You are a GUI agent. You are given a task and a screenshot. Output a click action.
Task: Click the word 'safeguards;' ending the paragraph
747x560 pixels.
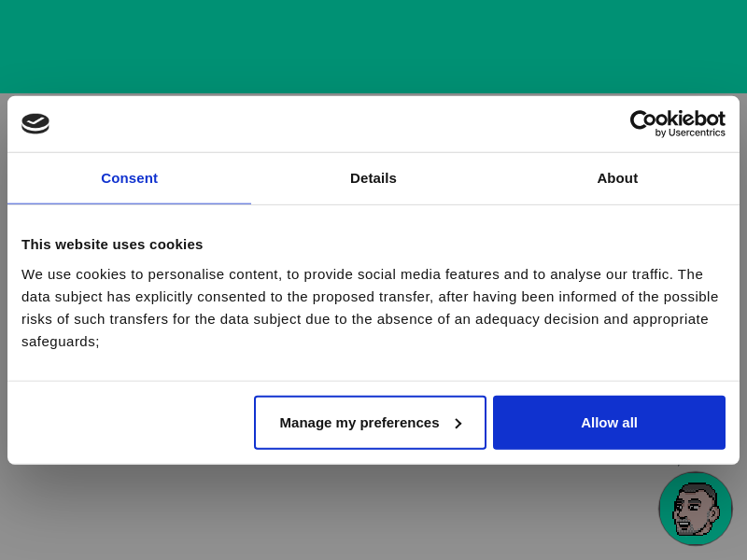pos(61,342)
